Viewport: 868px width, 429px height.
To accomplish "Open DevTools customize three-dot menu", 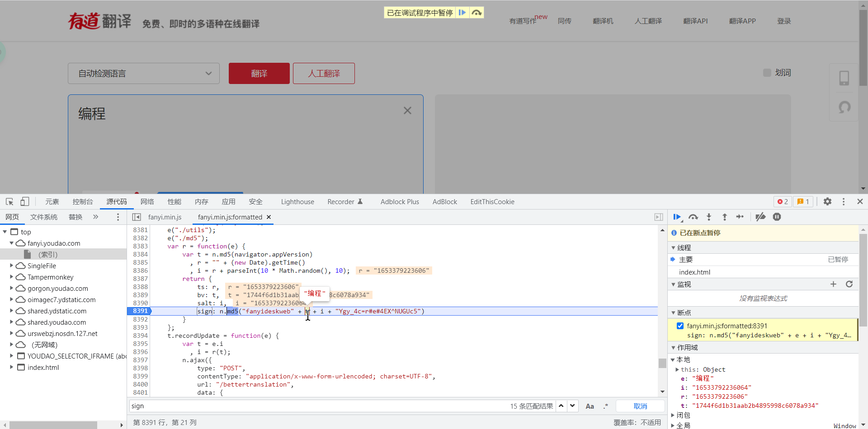I will tap(844, 202).
